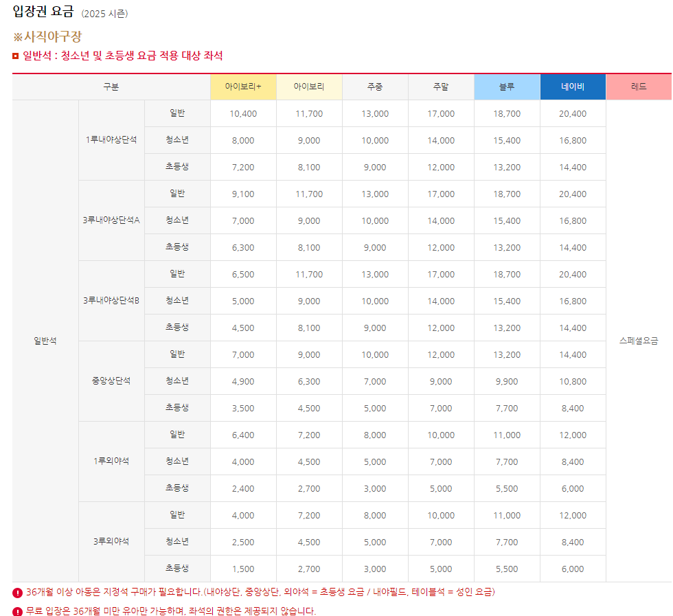Click the 11,000 블루 price for 1루외야석 일반
673x616 pixels.
pos(507,435)
